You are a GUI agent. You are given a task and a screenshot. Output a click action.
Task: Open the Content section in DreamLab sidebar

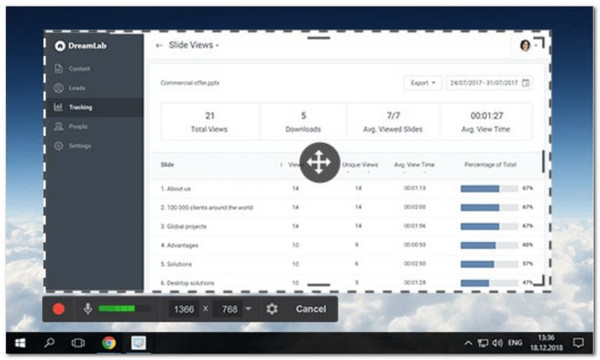pyautogui.click(x=73, y=68)
